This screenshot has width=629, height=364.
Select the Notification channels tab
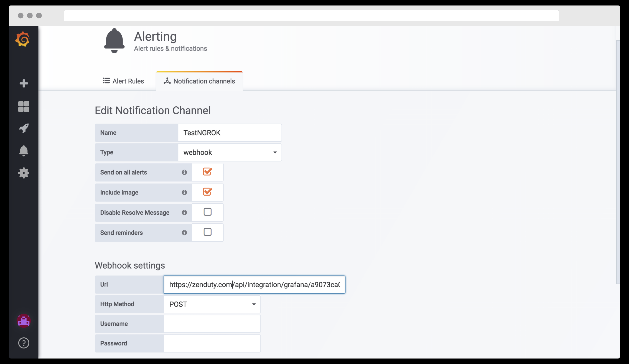coord(199,81)
